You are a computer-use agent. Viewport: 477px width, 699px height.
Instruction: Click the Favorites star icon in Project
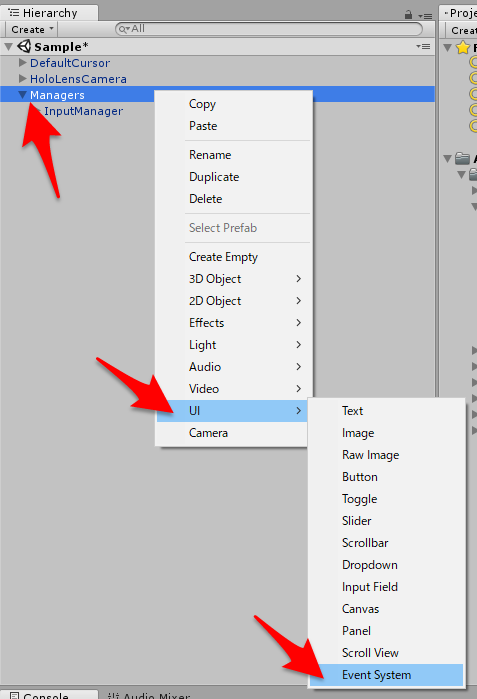pyautogui.click(x=463, y=47)
